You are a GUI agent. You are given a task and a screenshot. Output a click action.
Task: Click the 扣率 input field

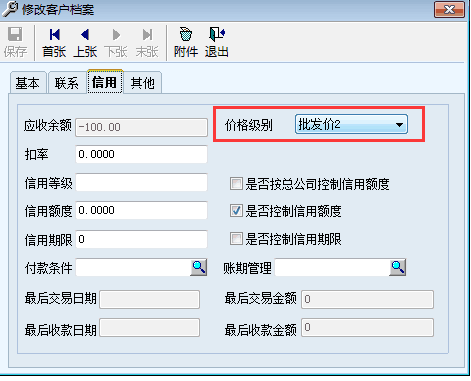[141, 154]
